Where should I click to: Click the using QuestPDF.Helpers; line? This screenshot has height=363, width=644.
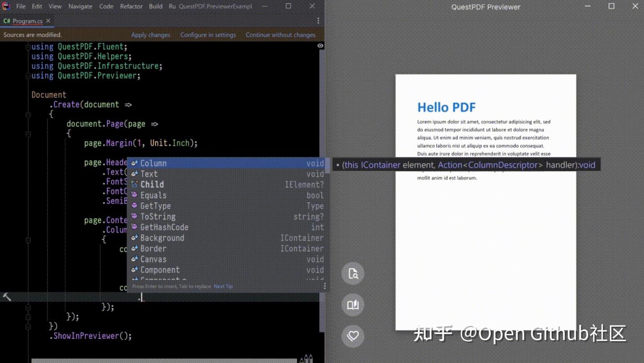click(81, 56)
